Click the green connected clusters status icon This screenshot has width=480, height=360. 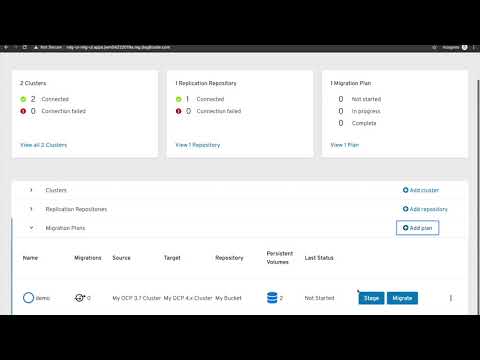(x=23, y=99)
